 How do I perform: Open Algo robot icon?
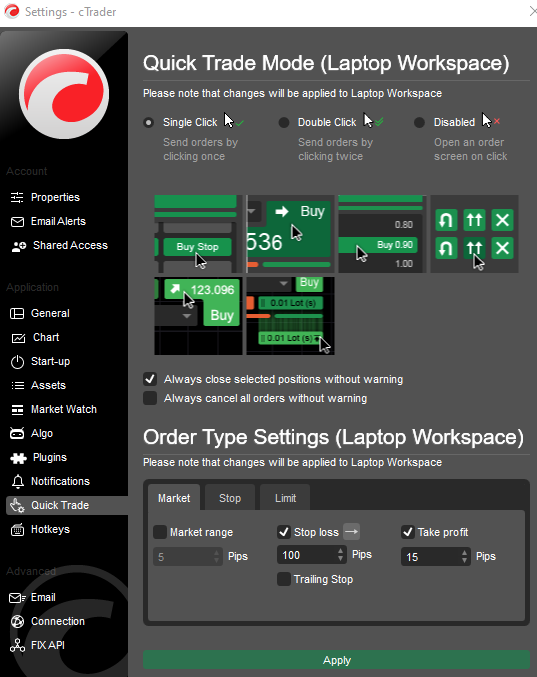[17, 433]
